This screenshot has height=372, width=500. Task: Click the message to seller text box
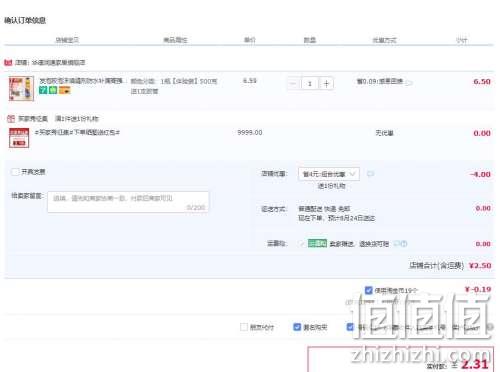pyautogui.click(x=128, y=202)
